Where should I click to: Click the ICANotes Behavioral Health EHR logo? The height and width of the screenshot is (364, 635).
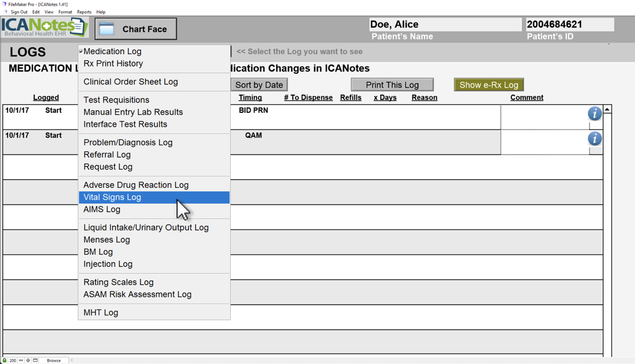point(45,27)
